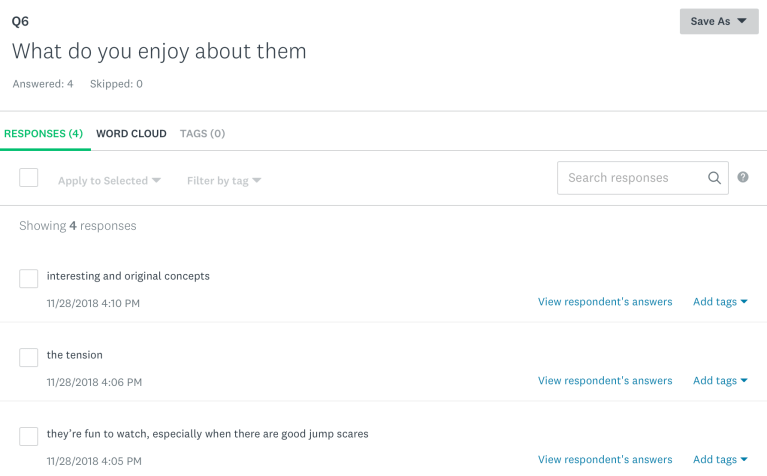View respondent's answers for 'interesting and original concepts'
The height and width of the screenshot is (476, 767).
pos(605,302)
